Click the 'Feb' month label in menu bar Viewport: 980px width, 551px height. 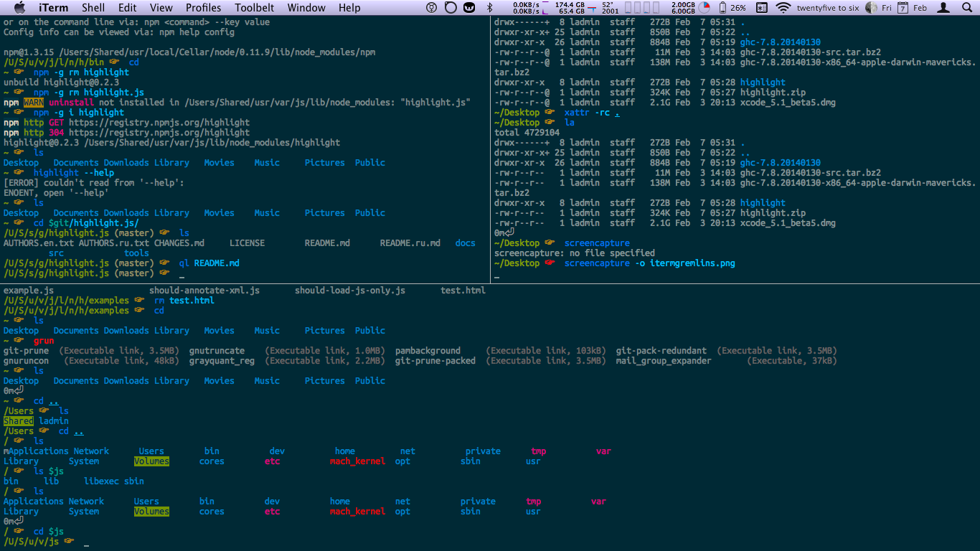pyautogui.click(x=920, y=8)
